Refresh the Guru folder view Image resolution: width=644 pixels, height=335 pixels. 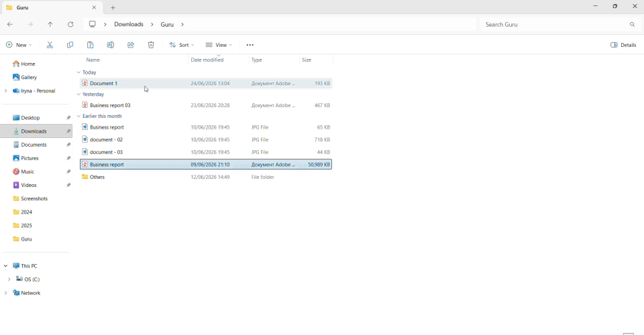70,25
